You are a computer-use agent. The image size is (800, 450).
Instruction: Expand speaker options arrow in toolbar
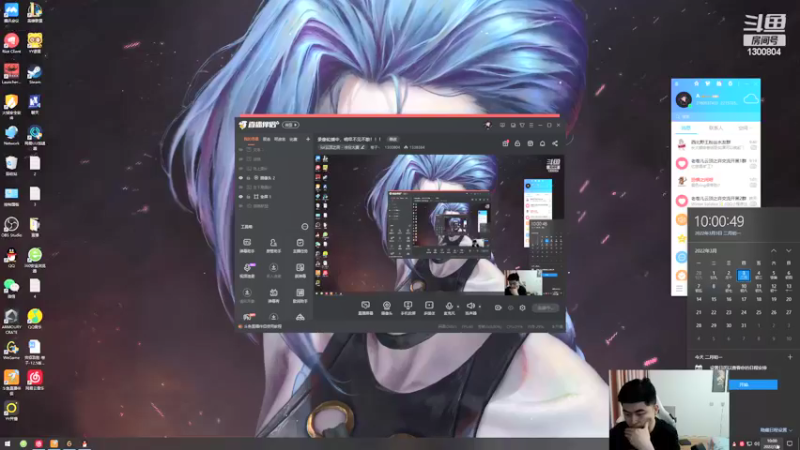pyautogui.click(x=480, y=307)
